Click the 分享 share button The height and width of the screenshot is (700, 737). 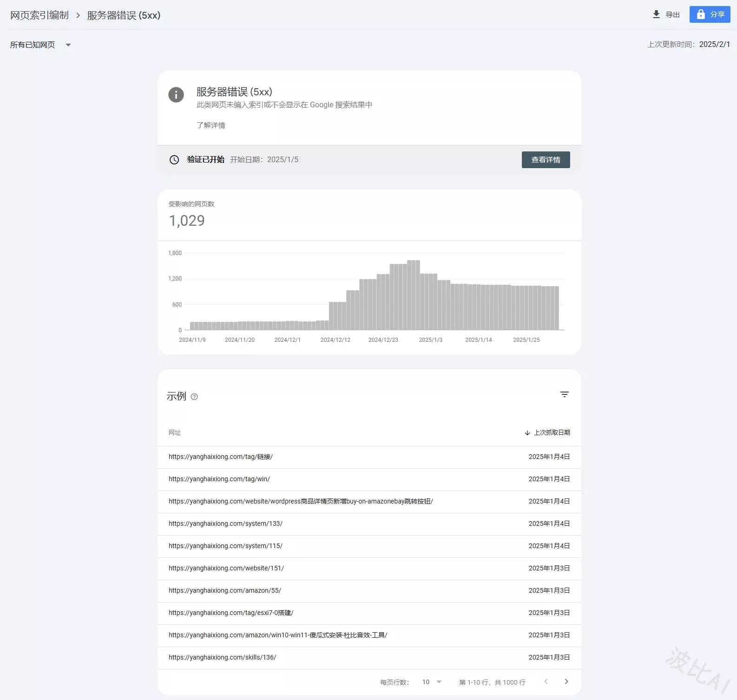[x=710, y=14]
